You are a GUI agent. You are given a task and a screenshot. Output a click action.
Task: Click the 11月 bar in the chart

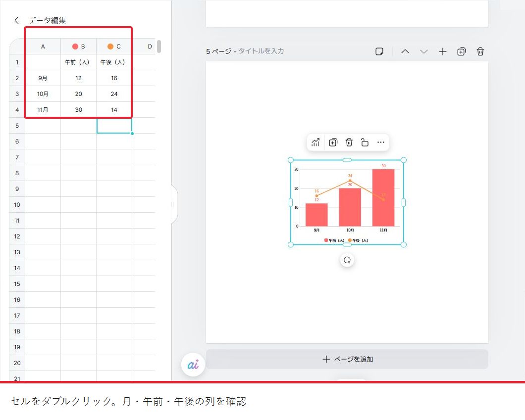383,197
